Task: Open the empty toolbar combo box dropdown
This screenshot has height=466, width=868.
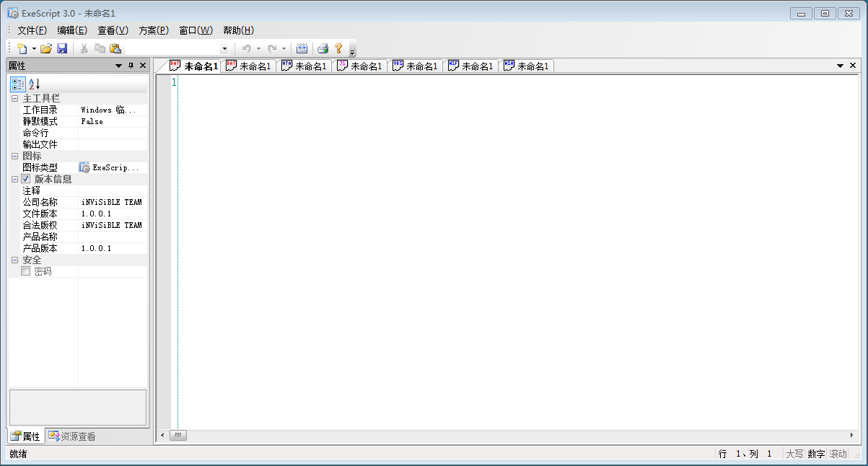Action: pyautogui.click(x=224, y=48)
